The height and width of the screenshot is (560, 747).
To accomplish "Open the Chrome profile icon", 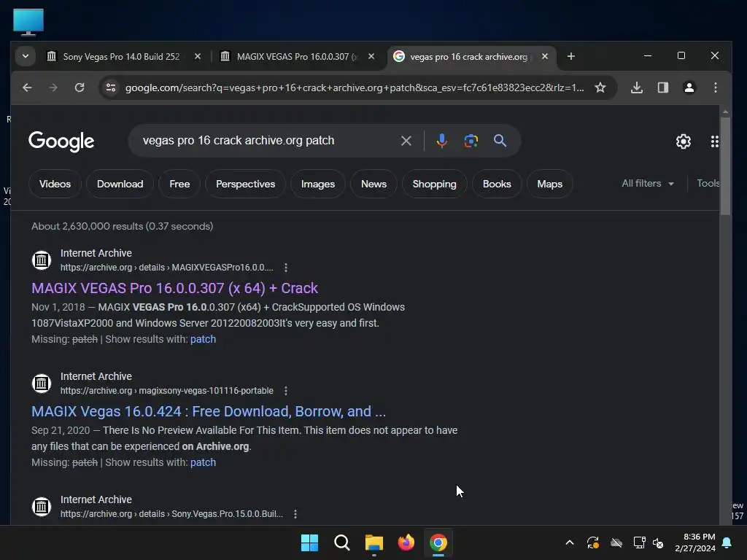I will click(x=689, y=87).
